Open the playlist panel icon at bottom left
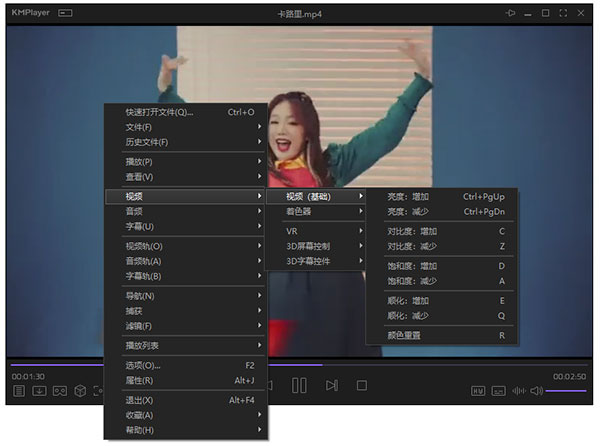This screenshot has height=446, width=600. [19, 391]
